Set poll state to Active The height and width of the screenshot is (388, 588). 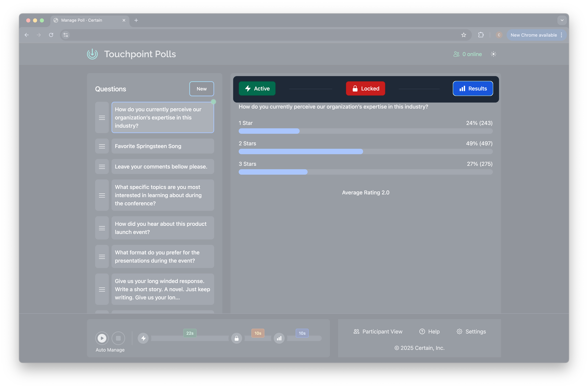[257, 88]
